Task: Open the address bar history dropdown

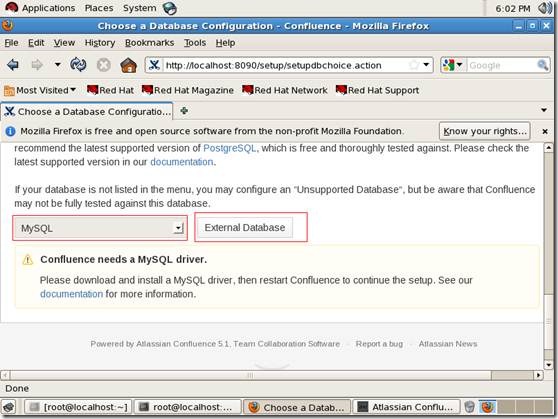Action: pos(426,65)
